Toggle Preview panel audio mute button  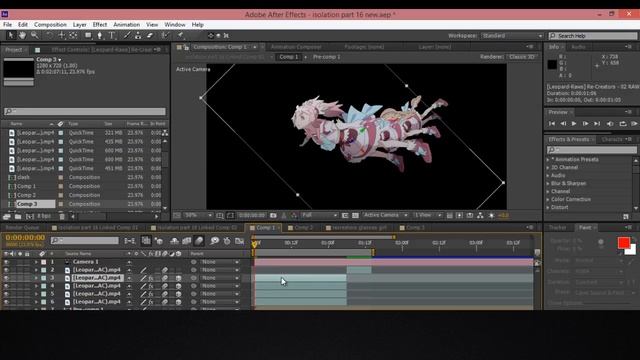[610, 124]
